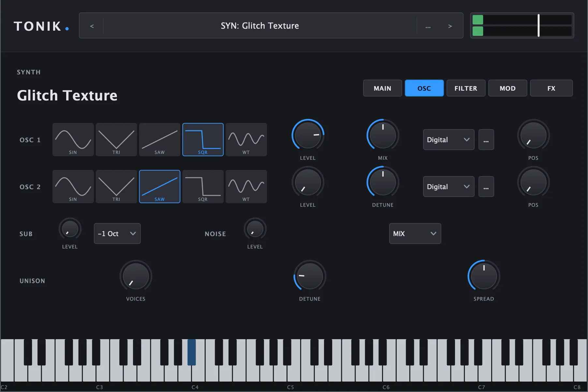Open the MIX mode dropdown
The height and width of the screenshot is (392, 588).
[x=415, y=234]
